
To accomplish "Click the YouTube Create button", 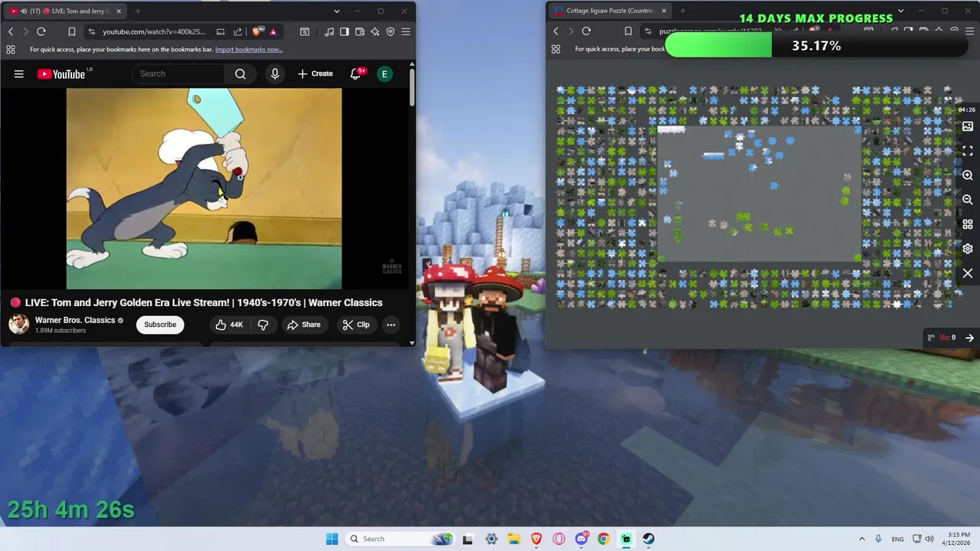I will pos(315,73).
